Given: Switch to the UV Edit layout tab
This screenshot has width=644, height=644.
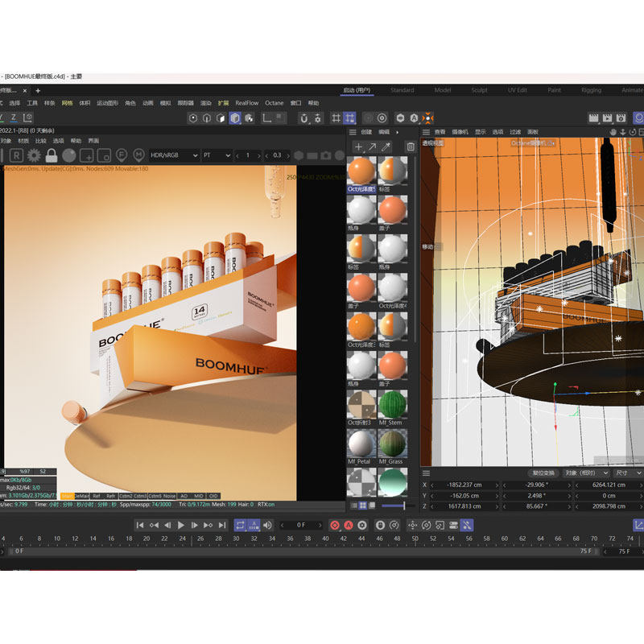Looking at the screenshot, I should [517, 90].
